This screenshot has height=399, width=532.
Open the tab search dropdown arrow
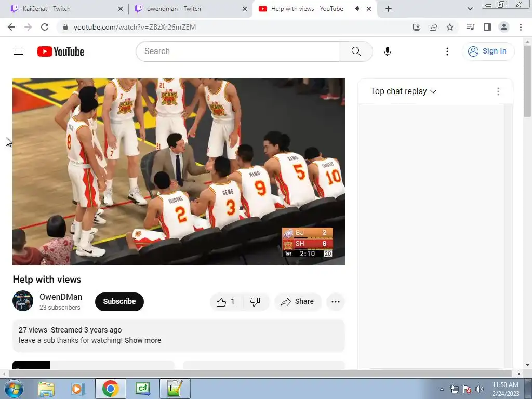(x=470, y=9)
